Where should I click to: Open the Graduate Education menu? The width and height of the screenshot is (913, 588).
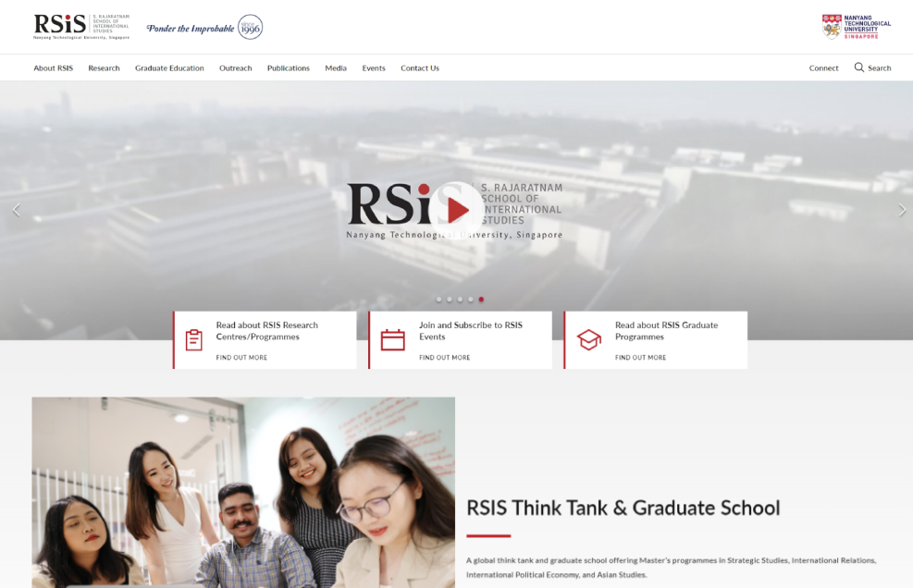click(169, 68)
